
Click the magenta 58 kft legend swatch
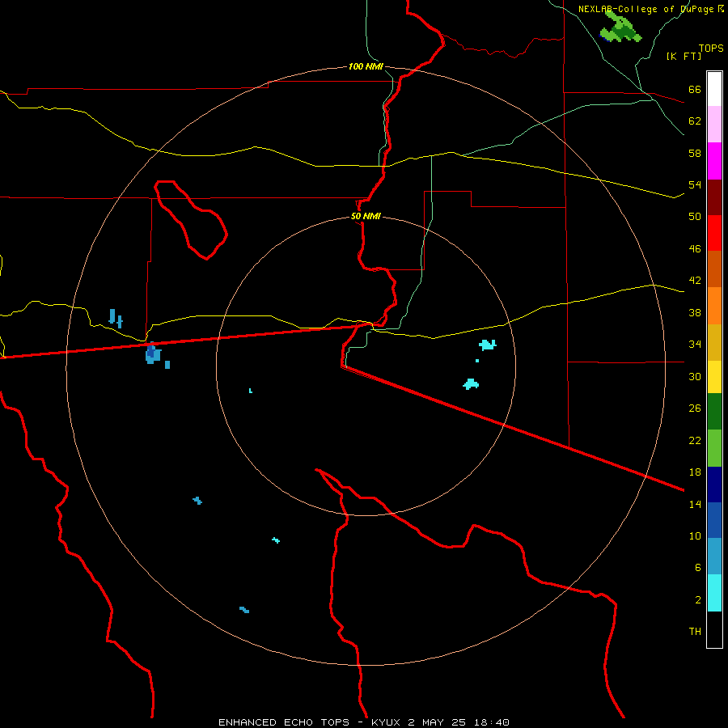coord(714,161)
